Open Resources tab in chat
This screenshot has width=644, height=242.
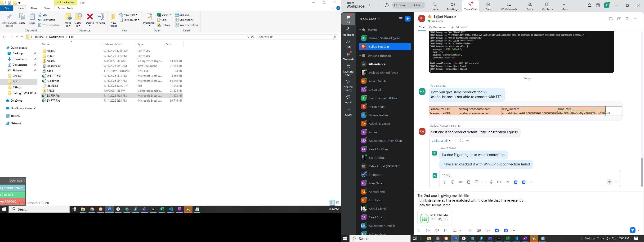pyautogui.click(x=438, y=28)
